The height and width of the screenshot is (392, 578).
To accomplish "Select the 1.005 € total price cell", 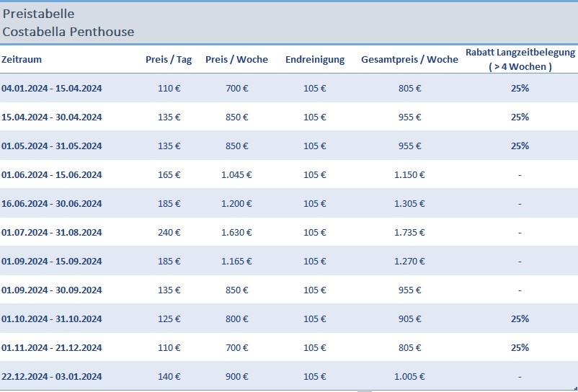I will [x=409, y=377].
